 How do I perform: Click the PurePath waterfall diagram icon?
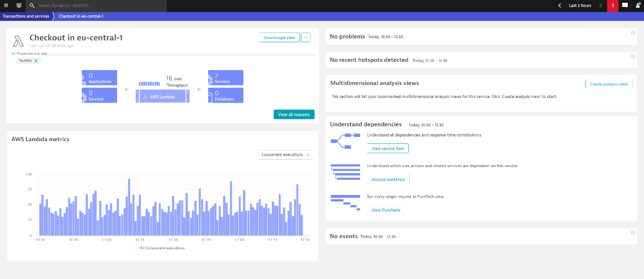[345, 202]
